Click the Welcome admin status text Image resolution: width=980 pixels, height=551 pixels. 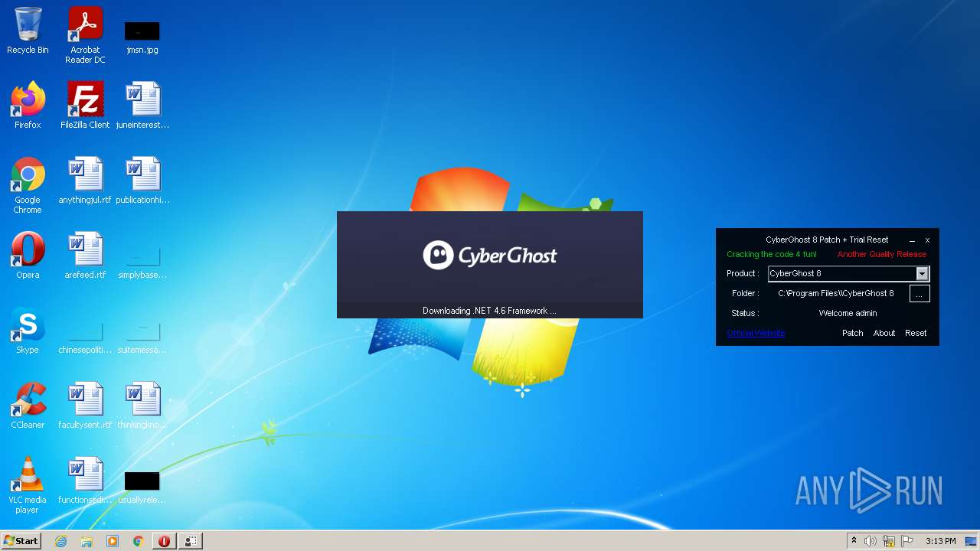pyautogui.click(x=848, y=313)
